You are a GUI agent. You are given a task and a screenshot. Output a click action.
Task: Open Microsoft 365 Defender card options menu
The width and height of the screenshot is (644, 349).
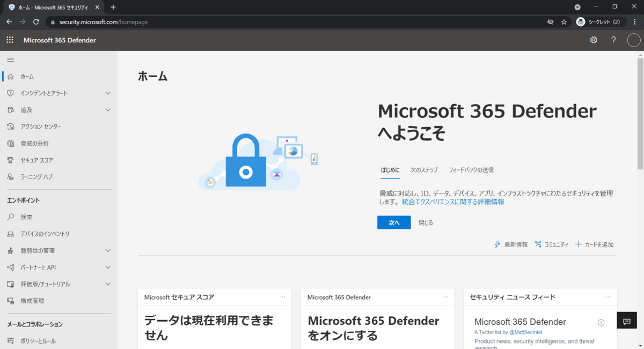click(x=445, y=297)
